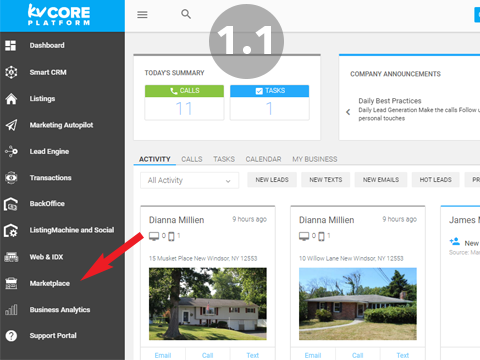Image resolution: width=480 pixels, height=360 pixels.
Task: Click Email on 15 Musket Place card
Action: pyautogui.click(x=163, y=355)
